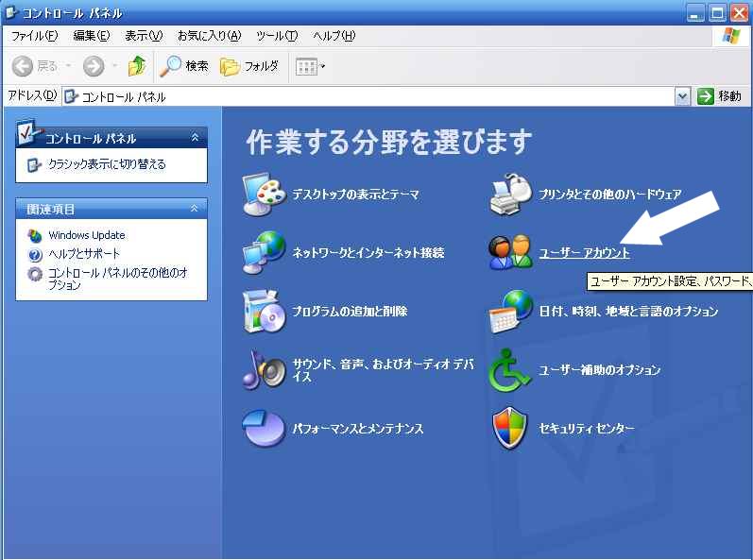Click the classic view switch icon
Screen dimensions: 753x560
coord(34,164)
